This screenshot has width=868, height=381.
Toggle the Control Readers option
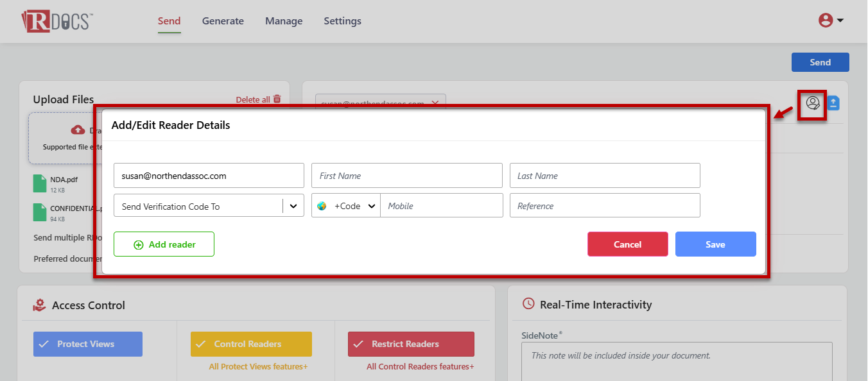tap(251, 344)
